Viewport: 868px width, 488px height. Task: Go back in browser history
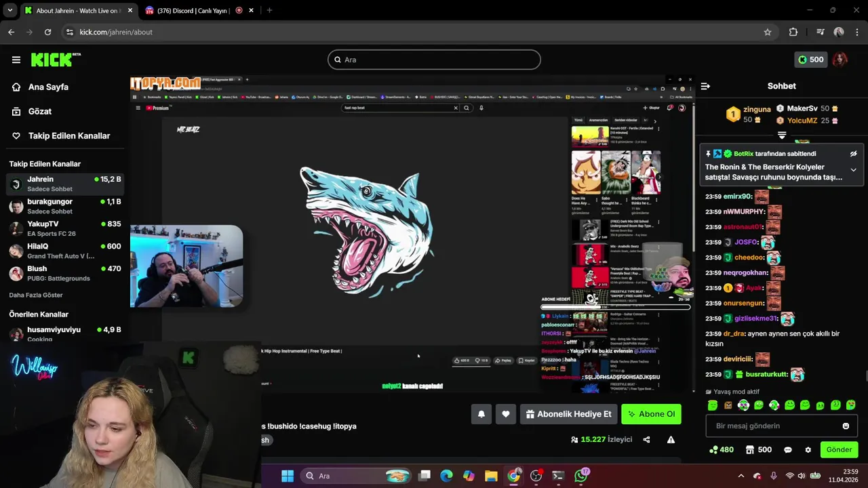point(11,32)
